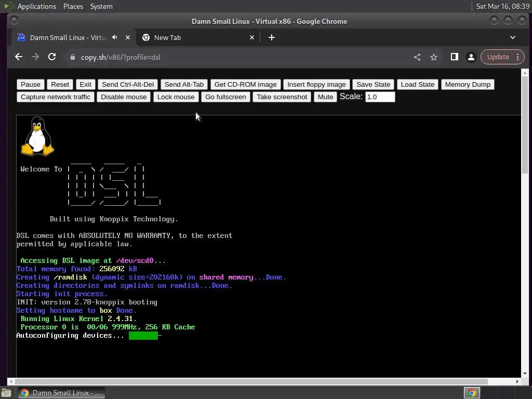Click the Chrome icon in the bottom panel tray
Image resolution: width=532 pixels, height=399 pixels.
[472, 393]
